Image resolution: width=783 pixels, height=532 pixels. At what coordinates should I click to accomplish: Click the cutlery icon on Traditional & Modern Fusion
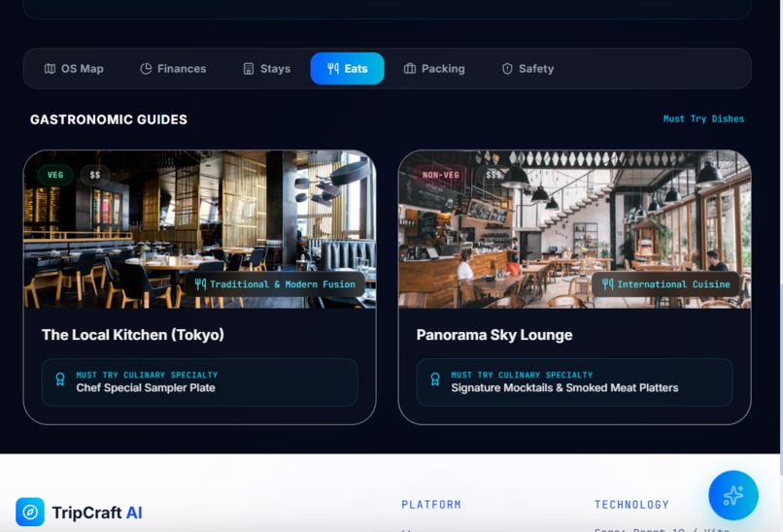point(200,284)
